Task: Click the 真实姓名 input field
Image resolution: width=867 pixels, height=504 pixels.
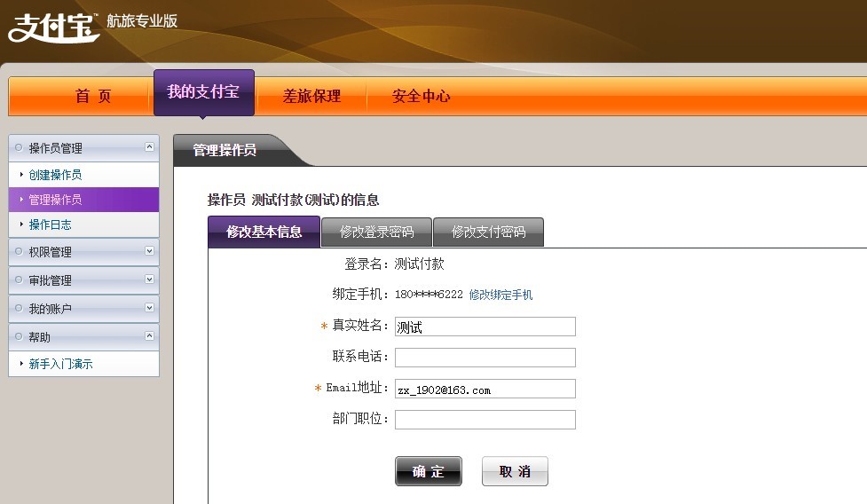Action: 485,327
